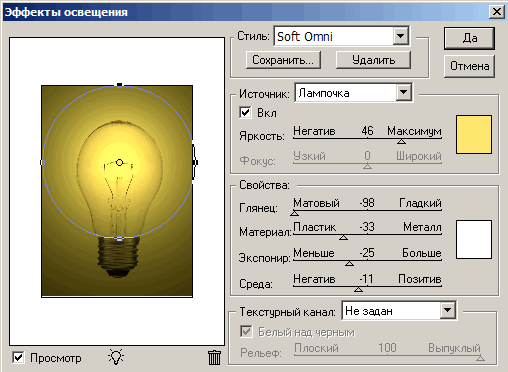Click the Экспонир slider thumb
Image resolution: width=508 pixels, height=372 pixels.
[x=349, y=263]
